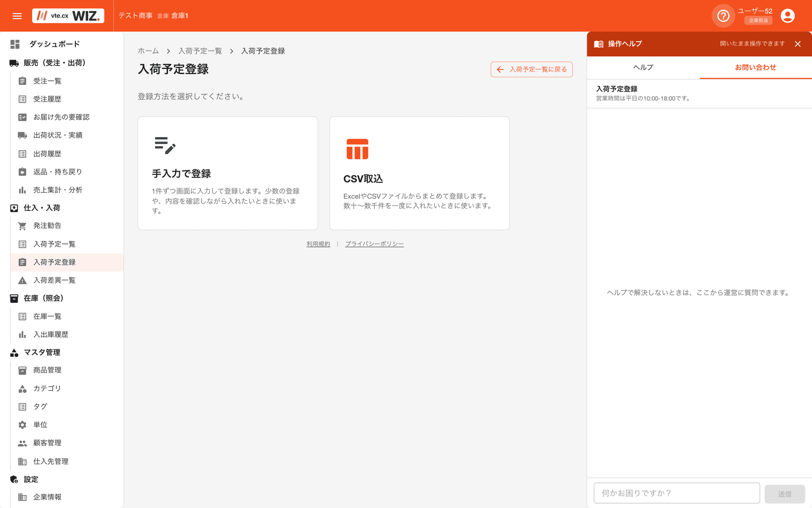The image size is (812, 508).
Task: Click the cart icon next to 発注勧告
Action: click(x=22, y=226)
